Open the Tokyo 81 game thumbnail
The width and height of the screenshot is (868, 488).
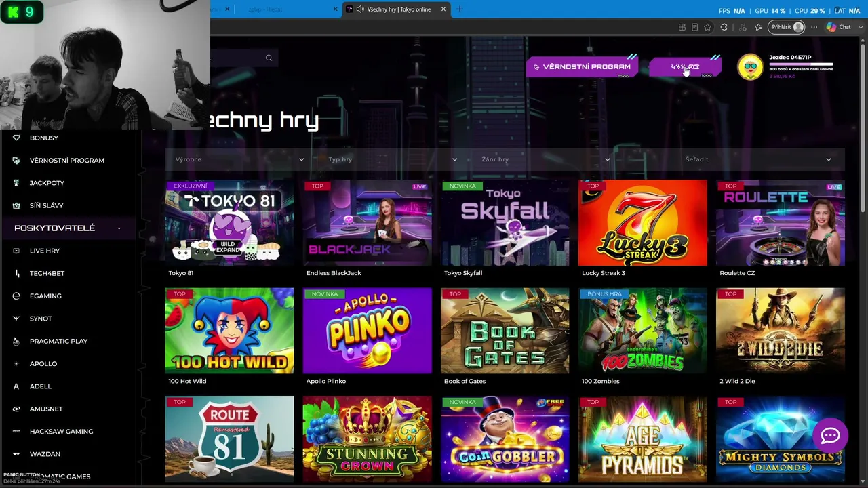pos(229,223)
